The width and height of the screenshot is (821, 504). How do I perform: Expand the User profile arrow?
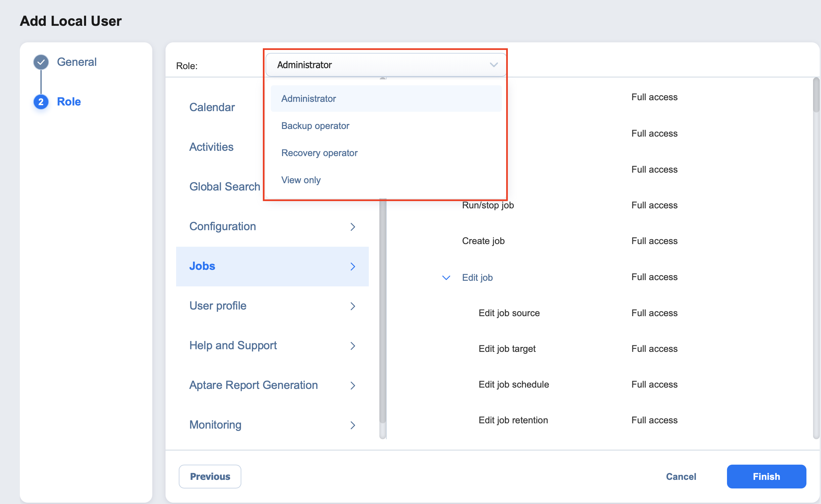[x=353, y=306]
